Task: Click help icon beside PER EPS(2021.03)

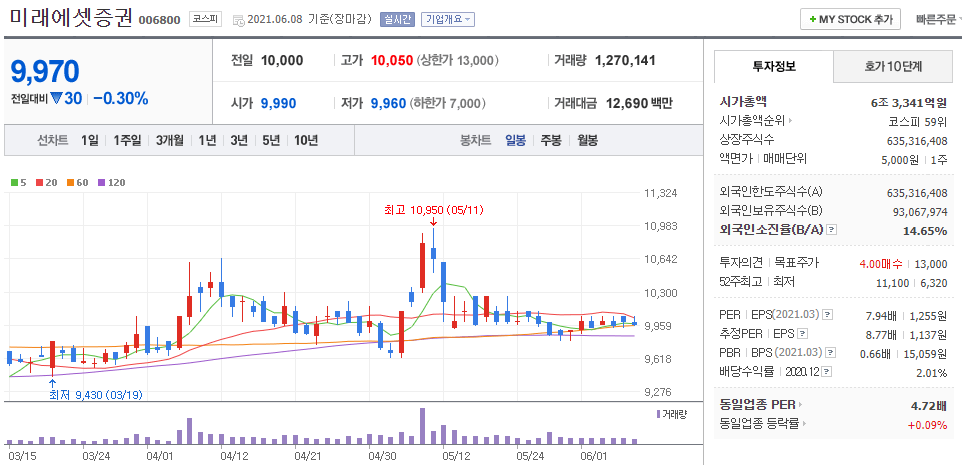Action: click(x=828, y=315)
